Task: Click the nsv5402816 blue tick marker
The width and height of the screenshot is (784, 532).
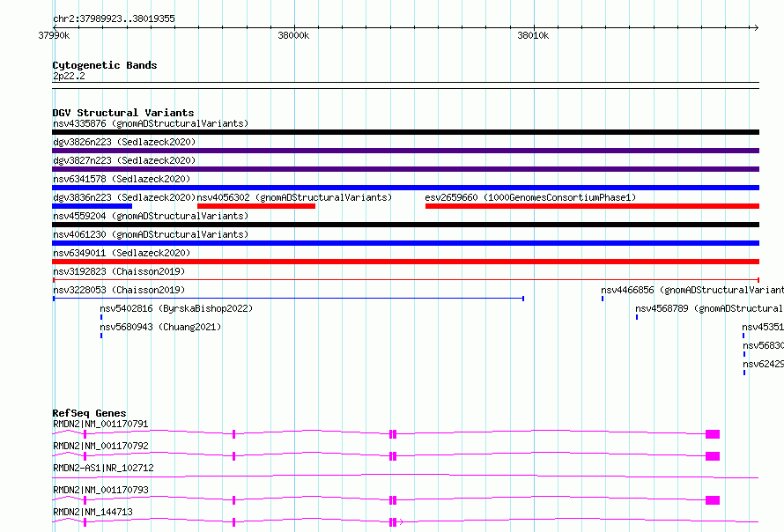Action: [x=101, y=317]
